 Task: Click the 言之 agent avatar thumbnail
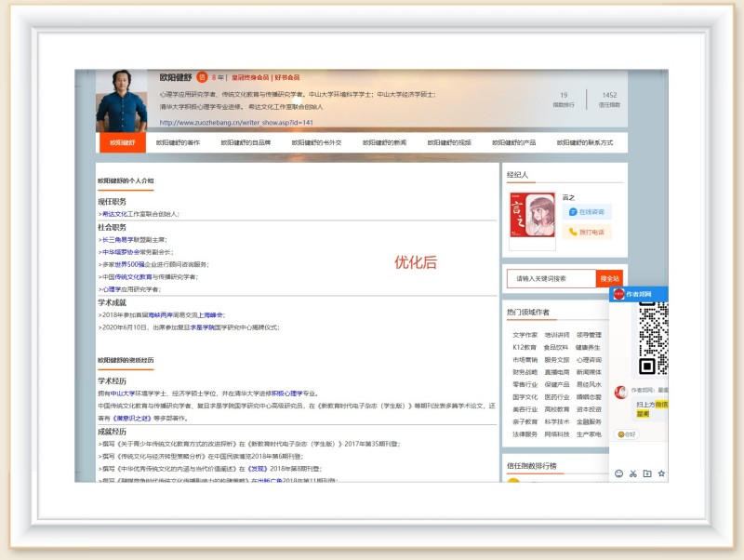point(532,221)
